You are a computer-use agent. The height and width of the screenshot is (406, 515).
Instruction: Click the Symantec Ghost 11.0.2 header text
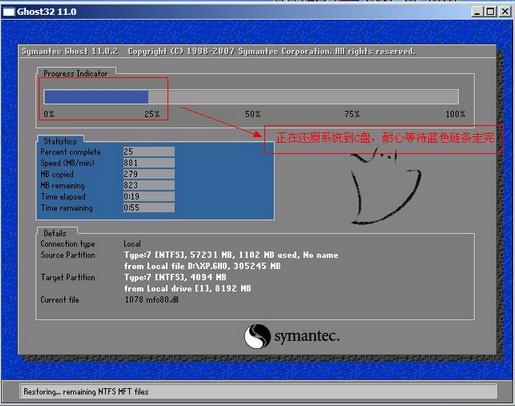[70, 51]
